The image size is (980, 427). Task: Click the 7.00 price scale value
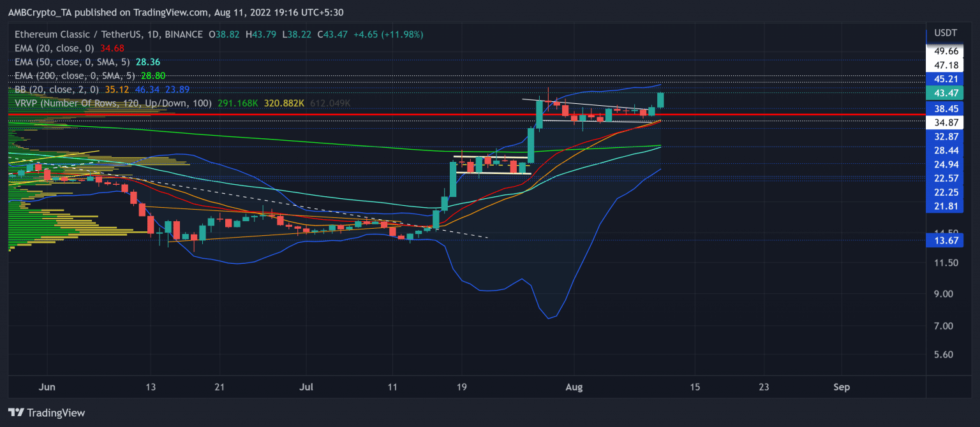[x=945, y=326]
